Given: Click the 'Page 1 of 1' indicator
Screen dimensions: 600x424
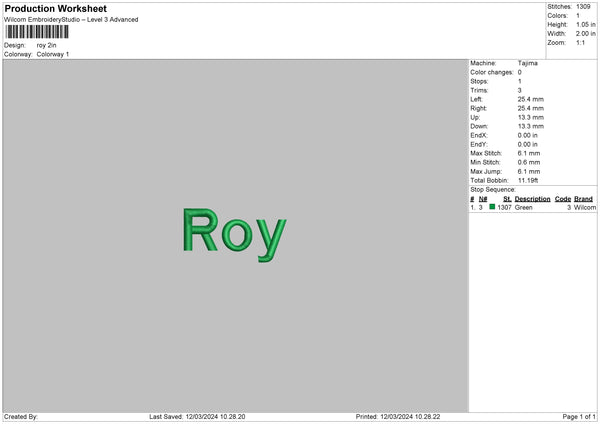Looking at the screenshot, I should (x=579, y=416).
